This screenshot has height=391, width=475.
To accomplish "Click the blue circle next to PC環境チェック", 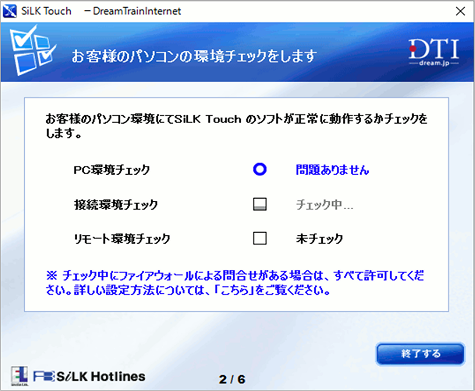I will click(x=260, y=169).
